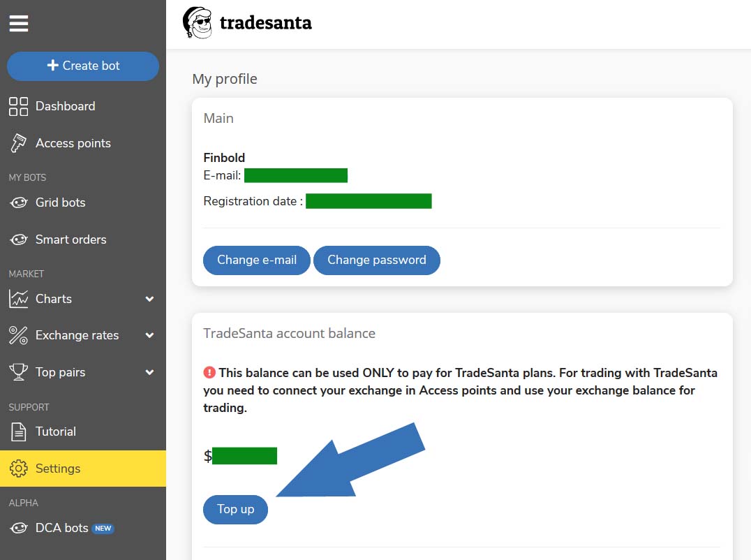Viewport: 751px width, 560px height.
Task: Expand the Charts submenu chevron
Action: (x=149, y=299)
